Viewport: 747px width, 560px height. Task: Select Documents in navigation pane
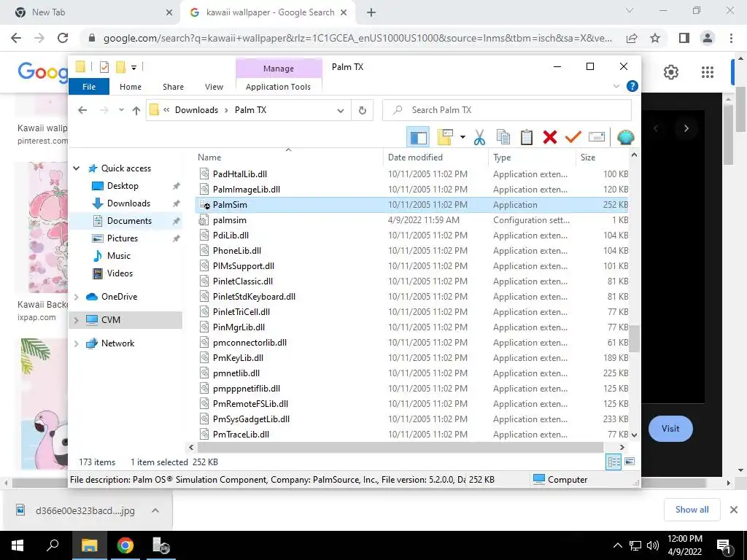click(129, 221)
